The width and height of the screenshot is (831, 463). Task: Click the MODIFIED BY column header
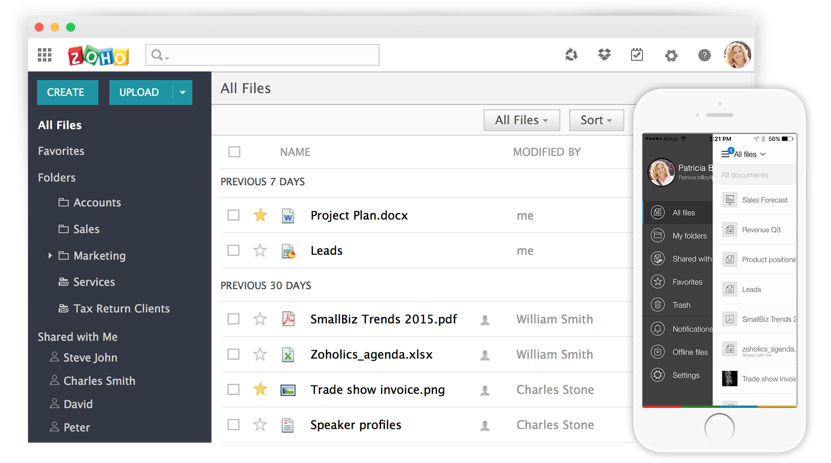(x=547, y=152)
